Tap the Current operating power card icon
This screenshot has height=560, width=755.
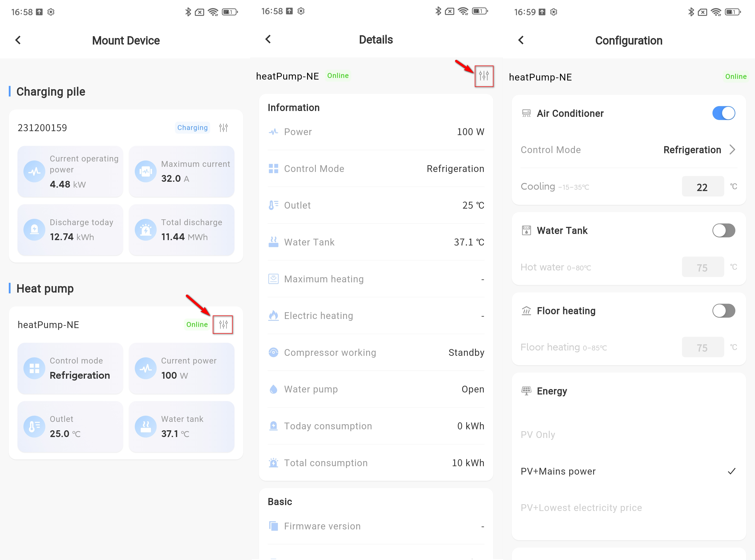tap(34, 171)
